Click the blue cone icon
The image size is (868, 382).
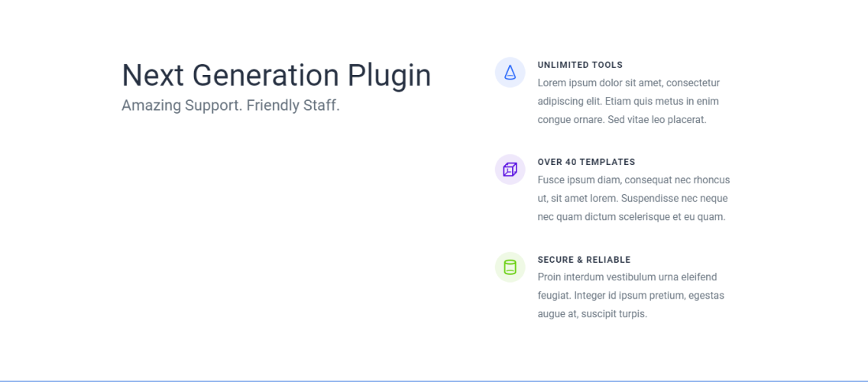(510, 73)
